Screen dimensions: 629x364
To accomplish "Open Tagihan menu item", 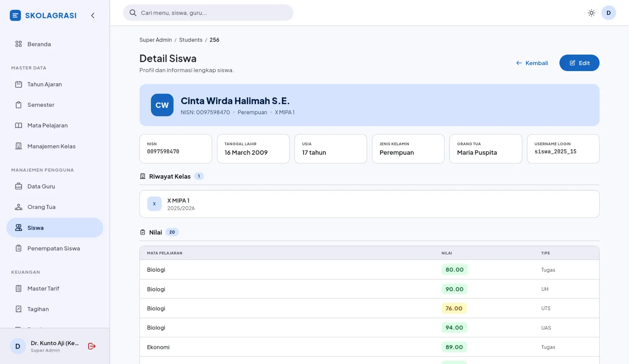I will tap(55, 309).
